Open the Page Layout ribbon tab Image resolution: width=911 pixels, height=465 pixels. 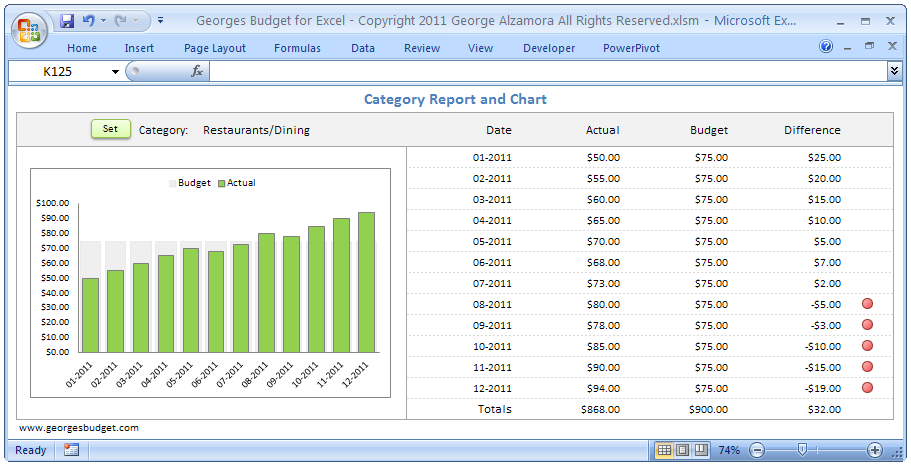pyautogui.click(x=214, y=48)
